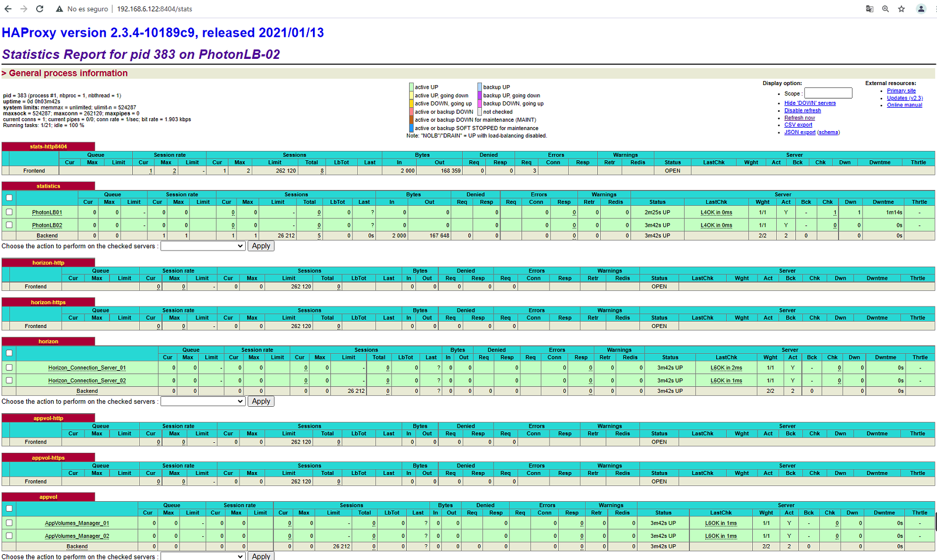Open PhotonLB01 server link
Image resolution: width=937 pixels, height=560 pixels.
(x=47, y=213)
